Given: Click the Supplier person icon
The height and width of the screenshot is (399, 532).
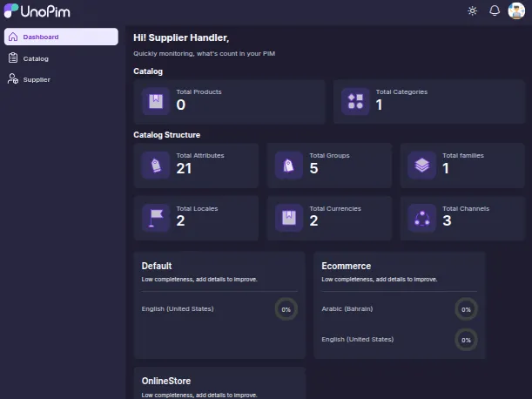Looking at the screenshot, I should [x=13, y=79].
